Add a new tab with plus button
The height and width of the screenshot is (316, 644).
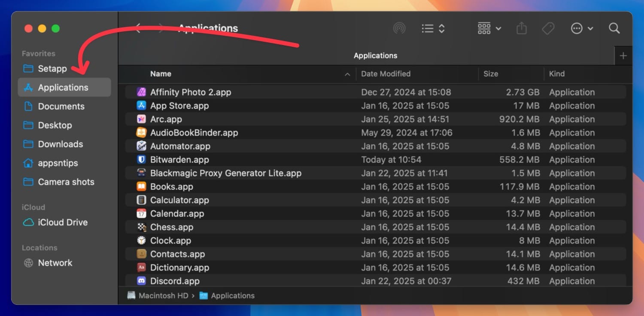pyautogui.click(x=623, y=56)
